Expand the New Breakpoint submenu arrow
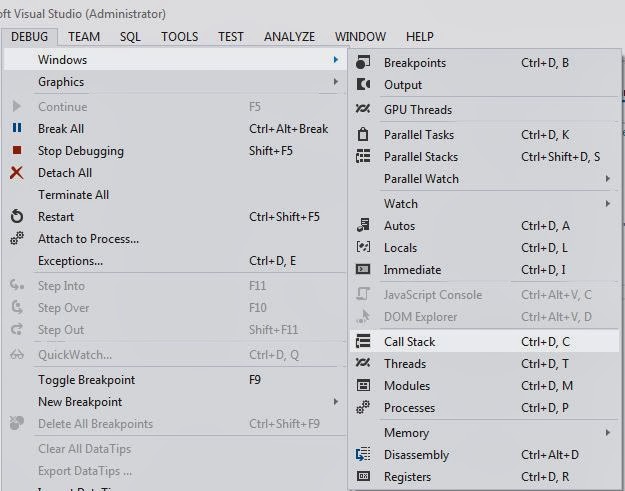The height and width of the screenshot is (491, 625). click(336, 401)
